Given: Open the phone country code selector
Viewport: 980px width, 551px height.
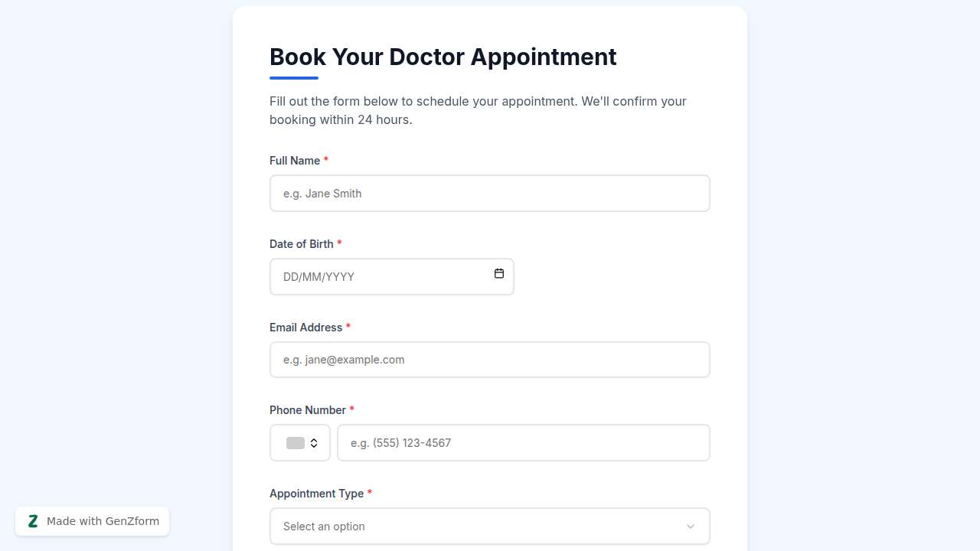Looking at the screenshot, I should 299,442.
